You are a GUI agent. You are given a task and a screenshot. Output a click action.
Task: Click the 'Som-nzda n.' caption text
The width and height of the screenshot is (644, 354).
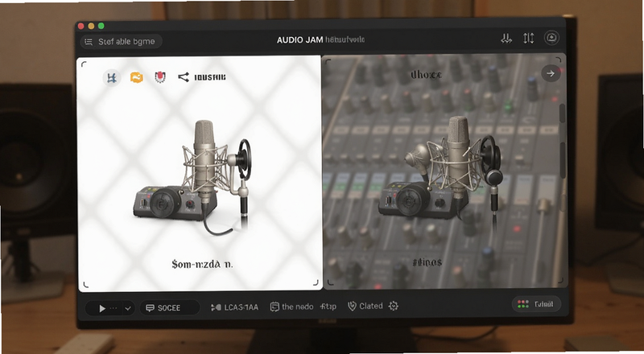tap(202, 264)
